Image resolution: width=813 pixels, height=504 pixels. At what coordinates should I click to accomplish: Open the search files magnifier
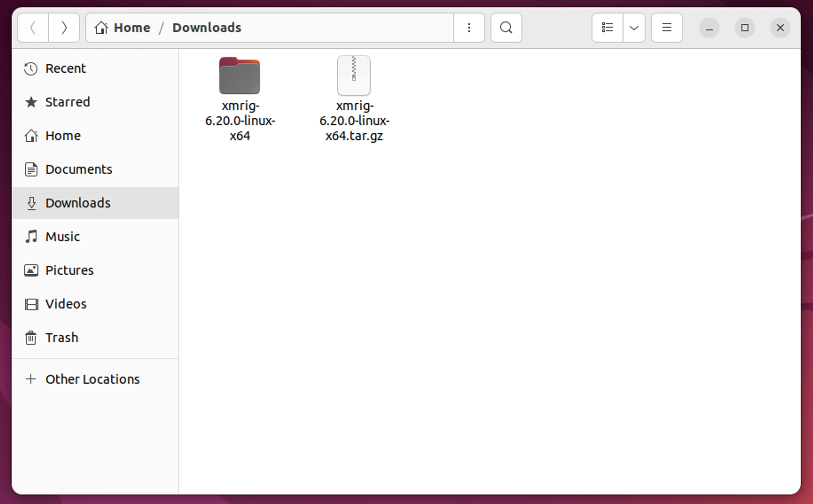(x=506, y=28)
